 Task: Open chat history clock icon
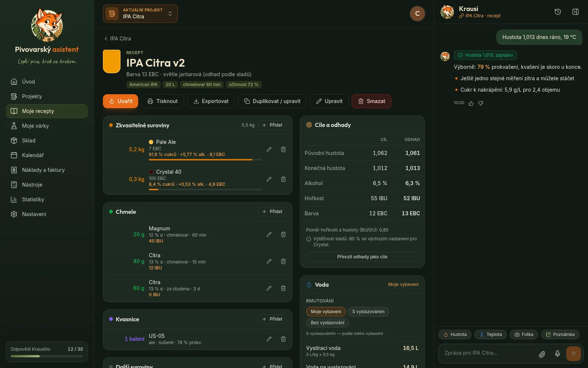click(x=557, y=12)
